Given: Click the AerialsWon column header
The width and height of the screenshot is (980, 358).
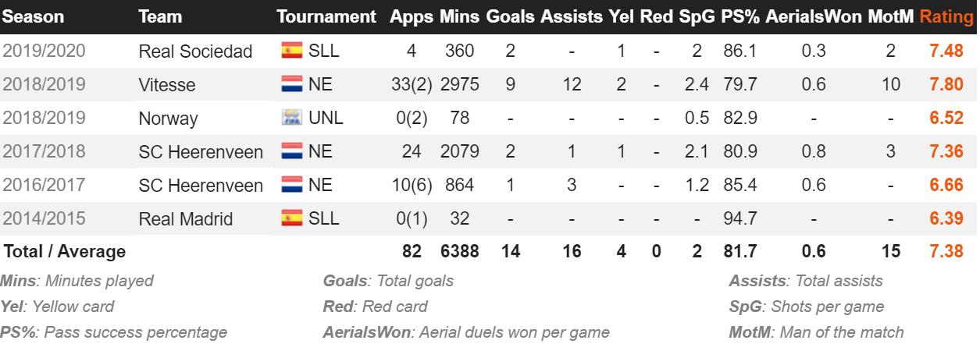Looking at the screenshot, I should [814, 16].
